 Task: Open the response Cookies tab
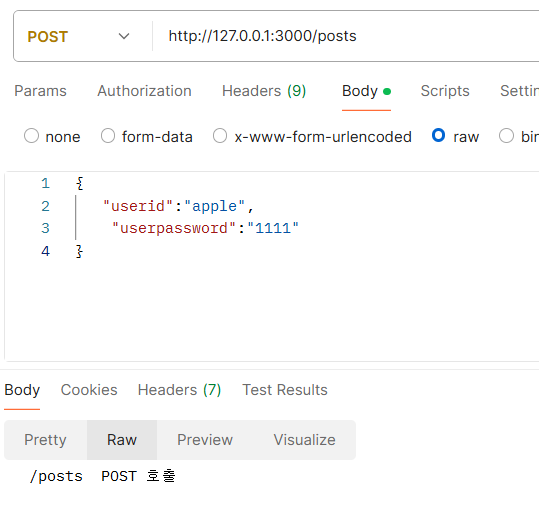89,390
